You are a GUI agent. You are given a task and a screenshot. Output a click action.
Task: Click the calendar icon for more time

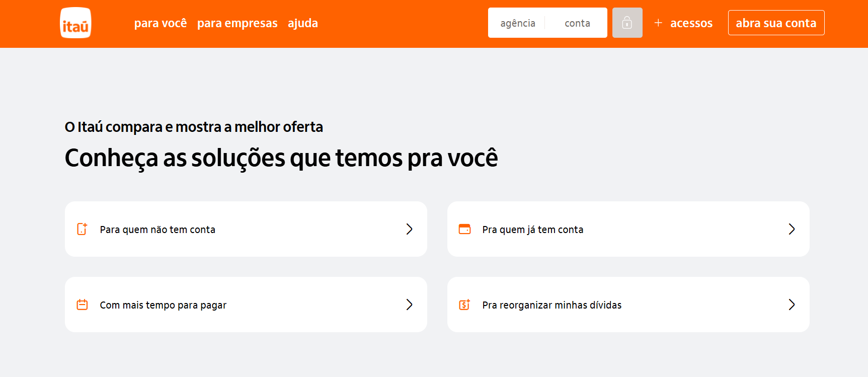[82, 305]
